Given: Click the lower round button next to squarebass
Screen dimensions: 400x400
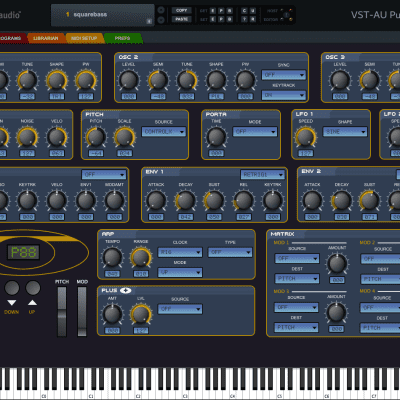Looking at the screenshot, I should point(161,20).
